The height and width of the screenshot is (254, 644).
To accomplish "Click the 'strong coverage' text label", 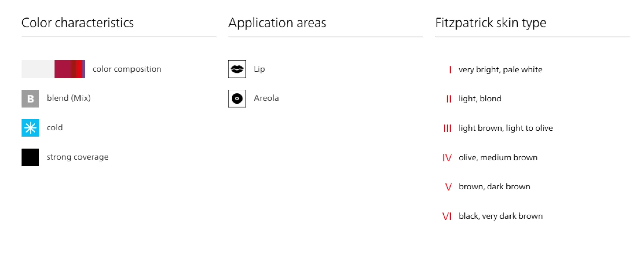I will [x=77, y=157].
